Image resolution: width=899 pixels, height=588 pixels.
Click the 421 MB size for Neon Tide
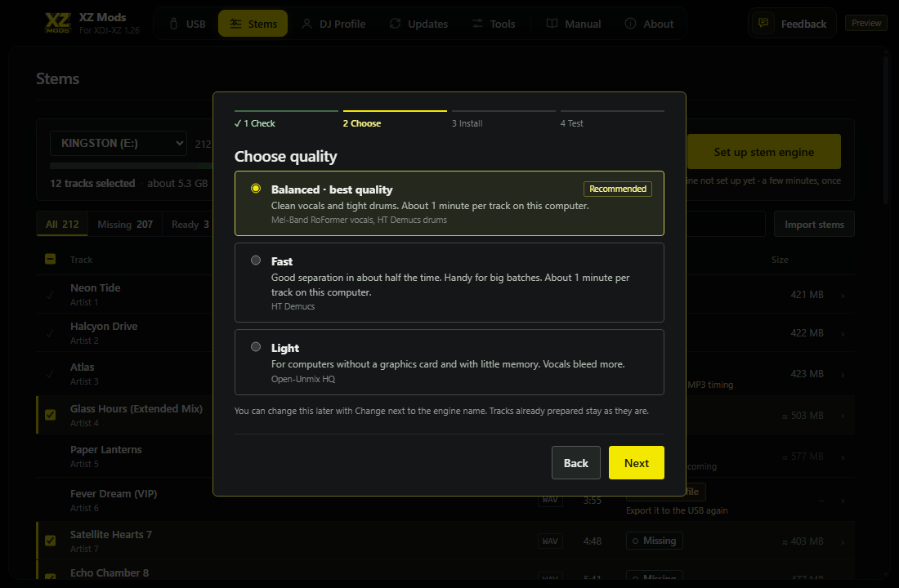807,295
